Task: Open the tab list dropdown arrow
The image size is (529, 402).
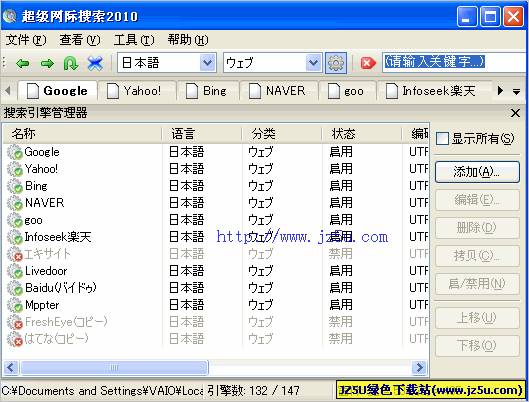Action: (x=516, y=91)
